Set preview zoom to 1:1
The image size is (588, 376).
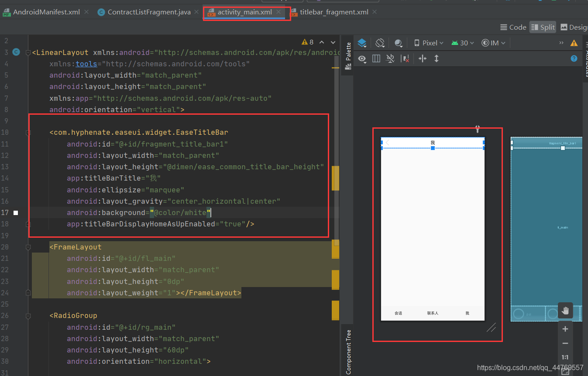tap(565, 357)
